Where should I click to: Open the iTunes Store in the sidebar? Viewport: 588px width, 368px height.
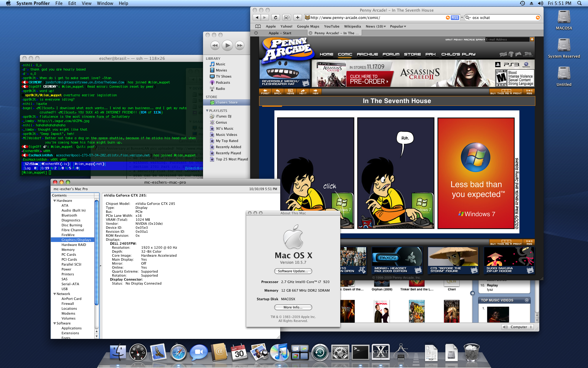click(227, 102)
